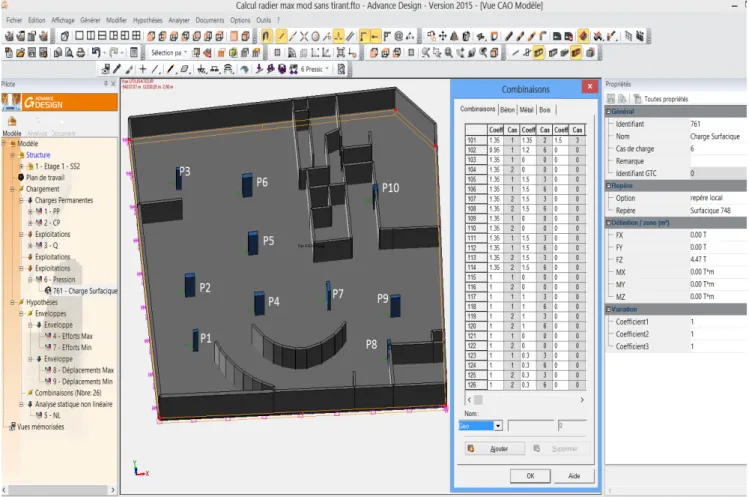Click the single viewport layout icon

79,36
